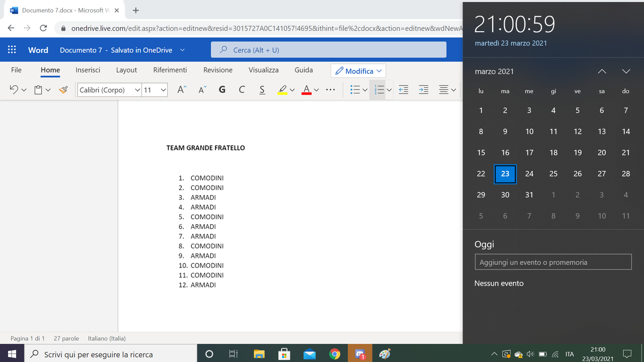Open more font options ellipsis
The width and height of the screenshot is (644, 362).
pos(331,89)
